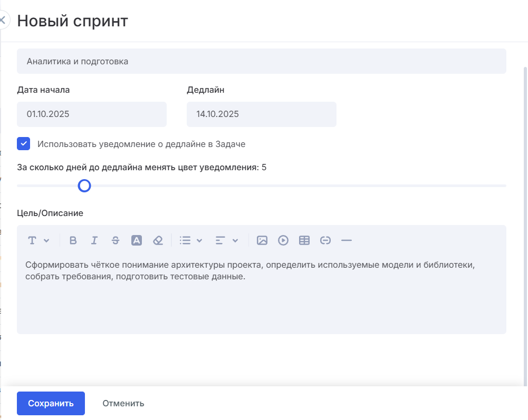The height and width of the screenshot is (420, 528).
Task: Toggle bold formatting in description editor
Action: coord(73,240)
